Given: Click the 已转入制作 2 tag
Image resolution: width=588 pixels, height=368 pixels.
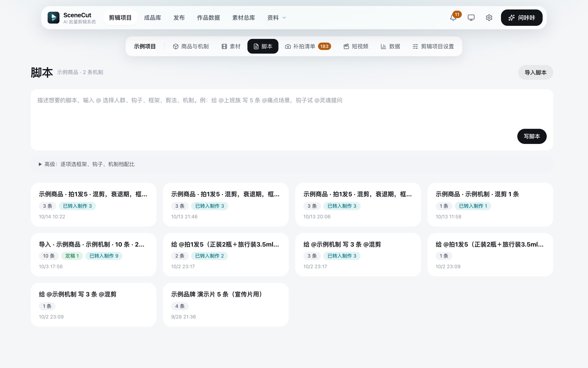Looking at the screenshot, I should click(209, 256).
